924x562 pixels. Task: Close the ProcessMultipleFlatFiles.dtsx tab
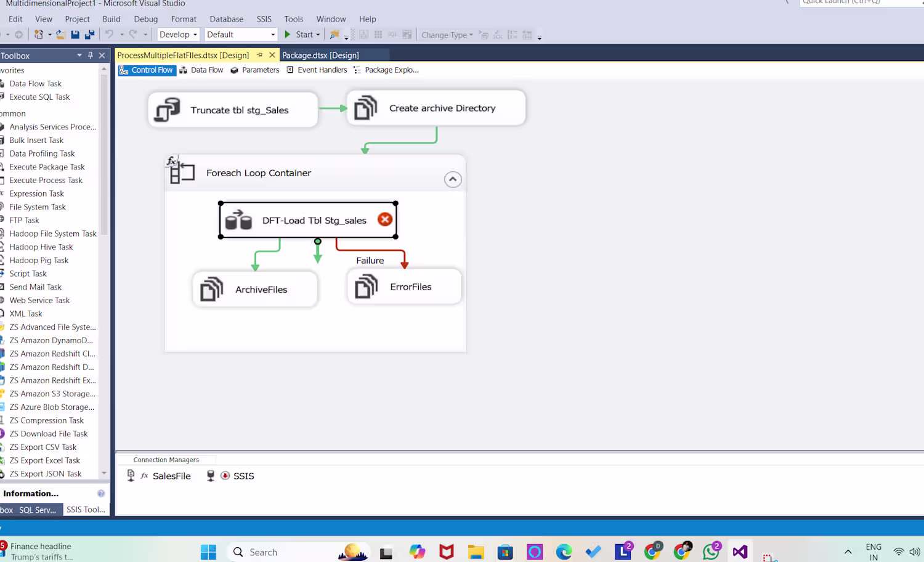[x=272, y=55]
